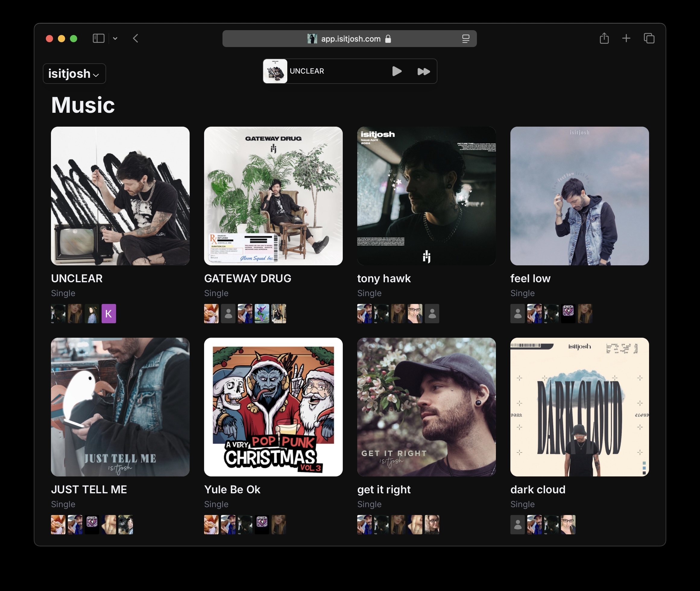This screenshot has height=591, width=700.
Task: Click the grey placeholder avatar under feel low
Action: point(518,314)
